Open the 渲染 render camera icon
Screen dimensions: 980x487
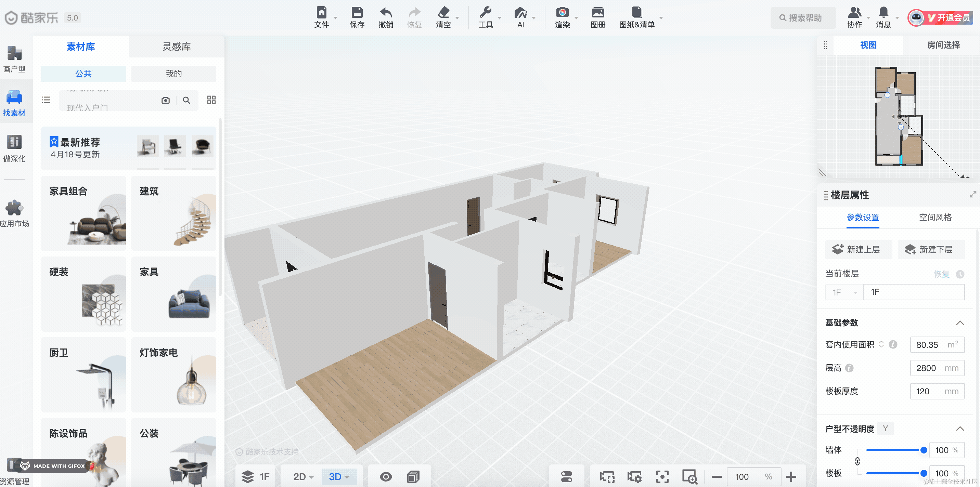click(x=562, y=13)
